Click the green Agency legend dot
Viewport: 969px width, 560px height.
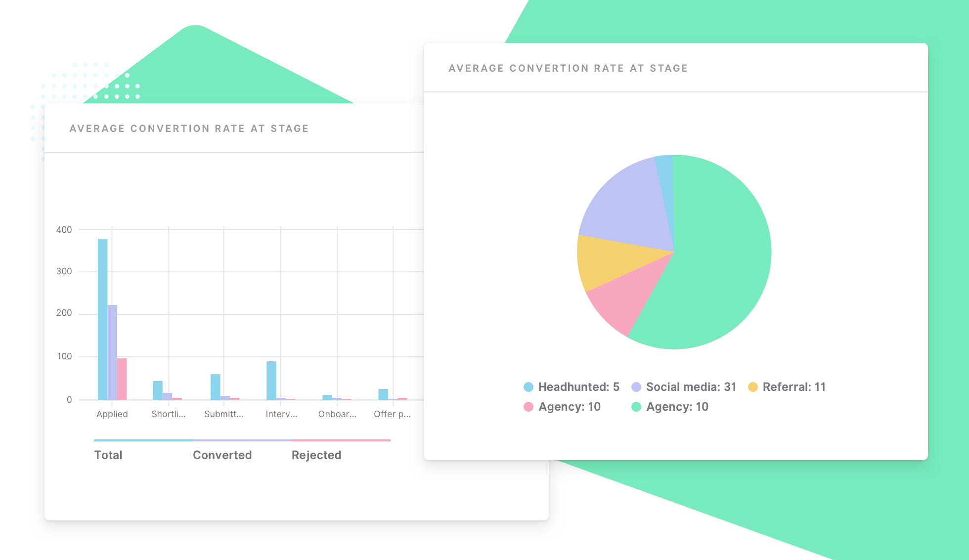636,407
